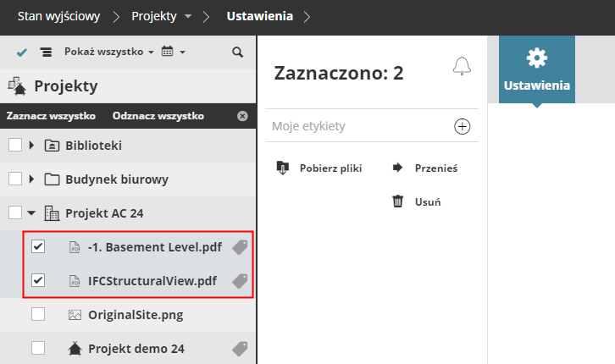Check the OriginalSite.png checkbox
Image resolution: width=615 pixels, height=364 pixels.
pos(38,314)
